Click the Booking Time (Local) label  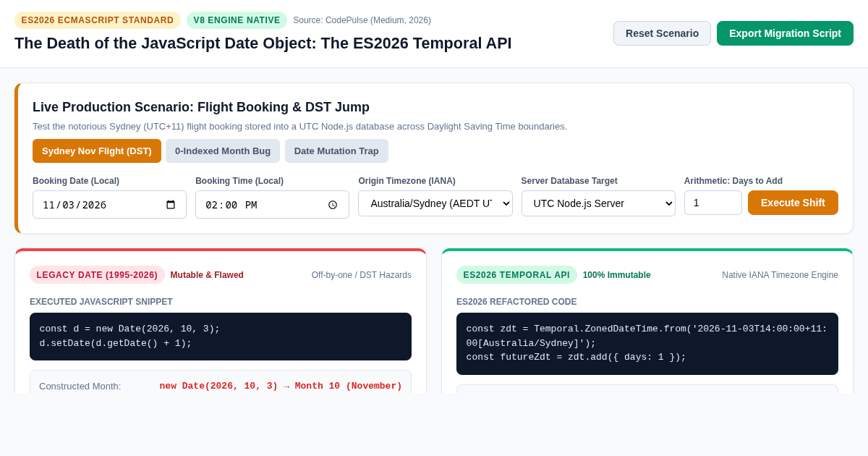coord(239,181)
